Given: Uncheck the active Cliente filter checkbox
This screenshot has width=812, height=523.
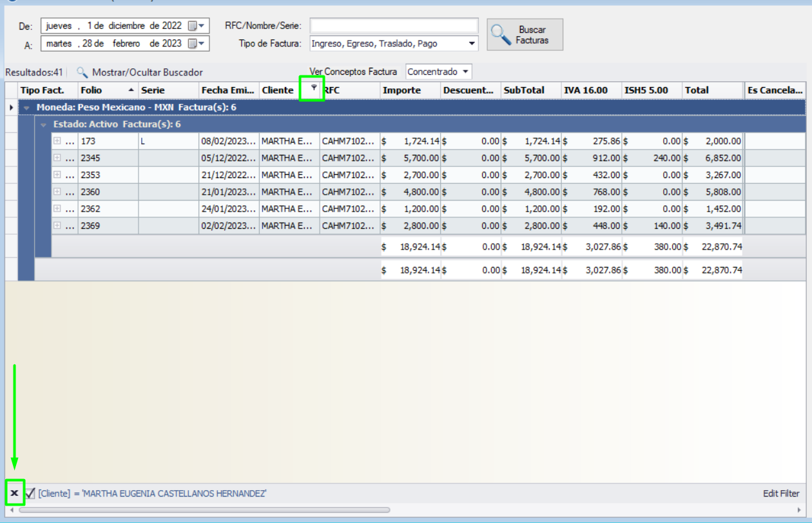Looking at the screenshot, I should pos(30,493).
